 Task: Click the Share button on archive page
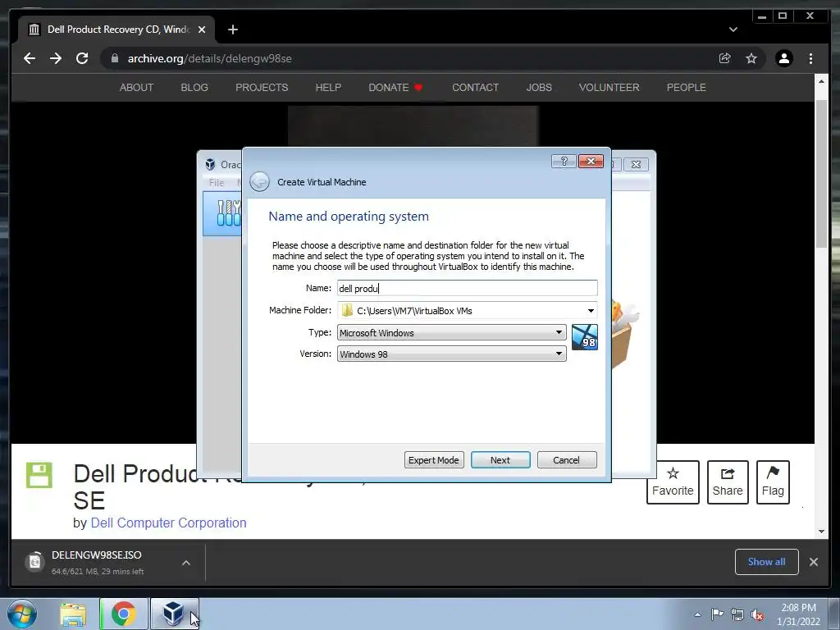[728, 482]
